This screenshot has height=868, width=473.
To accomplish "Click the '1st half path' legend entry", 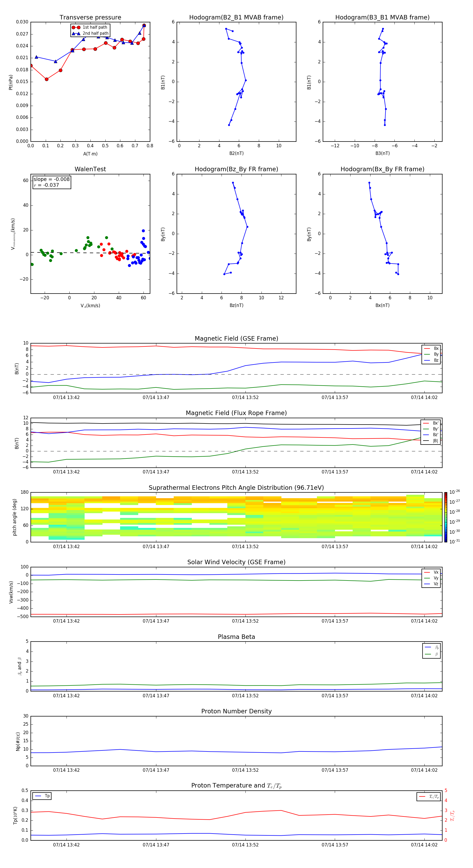I will [x=90, y=27].
